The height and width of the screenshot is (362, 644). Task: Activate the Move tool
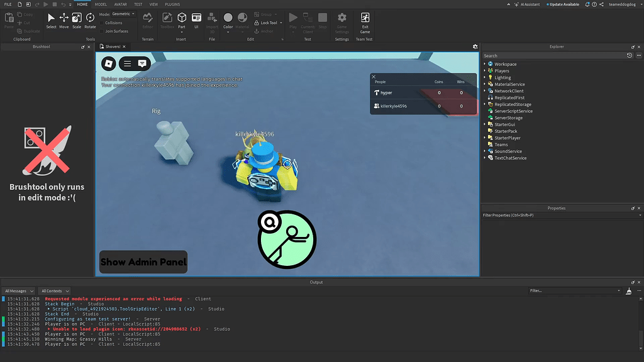(x=64, y=21)
